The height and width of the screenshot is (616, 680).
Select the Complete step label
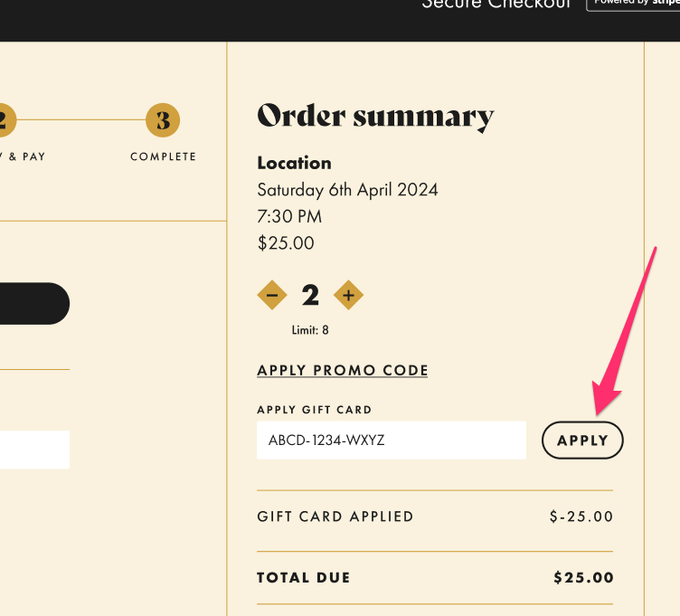click(x=163, y=156)
